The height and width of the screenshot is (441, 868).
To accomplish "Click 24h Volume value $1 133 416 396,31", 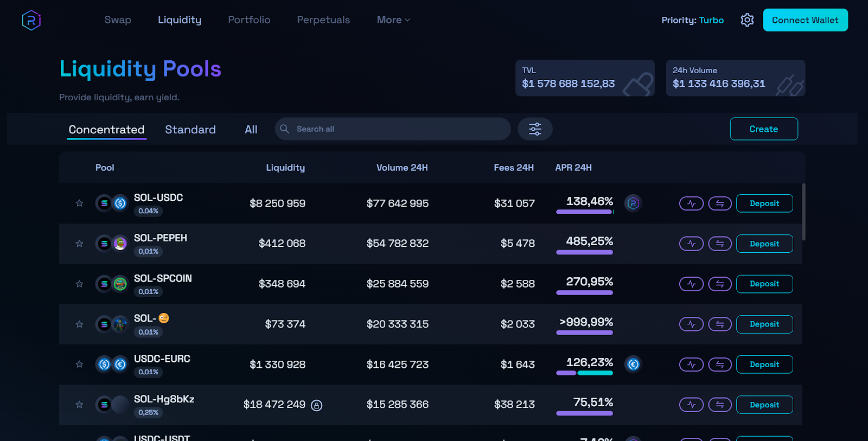I will point(719,84).
